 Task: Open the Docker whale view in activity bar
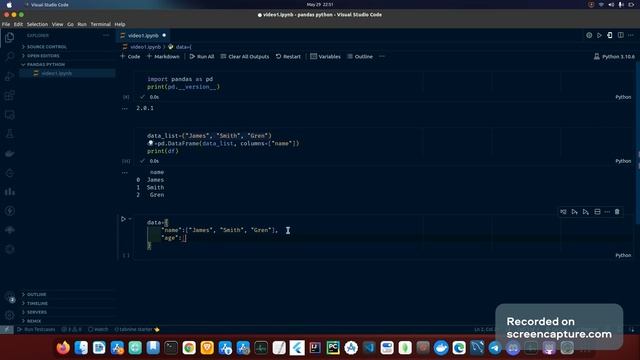[x=9, y=153]
